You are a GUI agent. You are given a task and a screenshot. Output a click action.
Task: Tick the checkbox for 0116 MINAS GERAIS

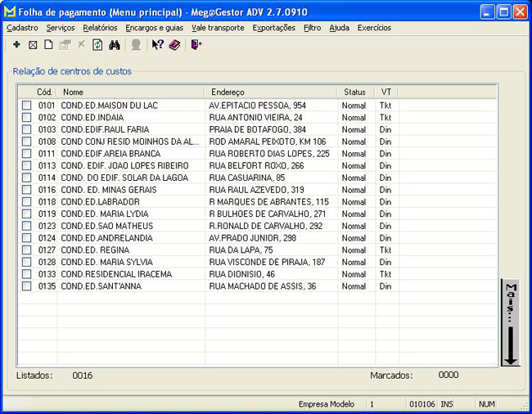pyautogui.click(x=26, y=190)
